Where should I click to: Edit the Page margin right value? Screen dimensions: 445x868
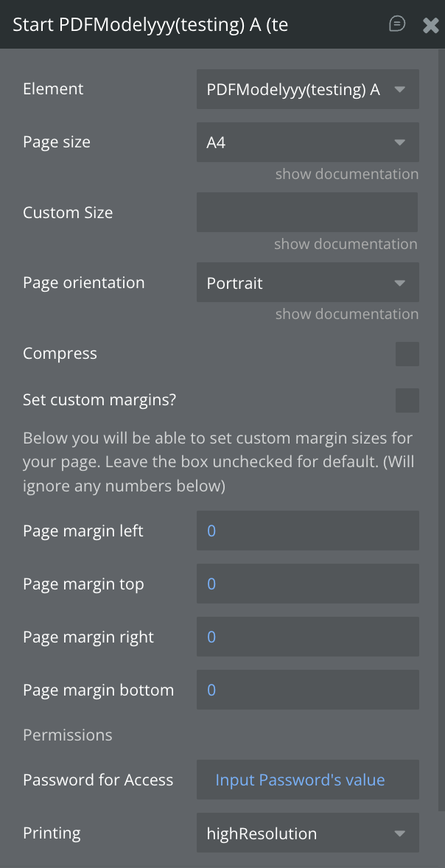307,637
